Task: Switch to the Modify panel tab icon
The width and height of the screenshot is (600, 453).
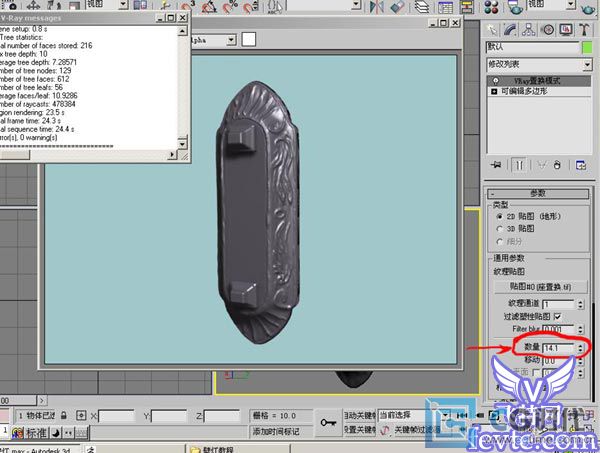Action: 510,29
